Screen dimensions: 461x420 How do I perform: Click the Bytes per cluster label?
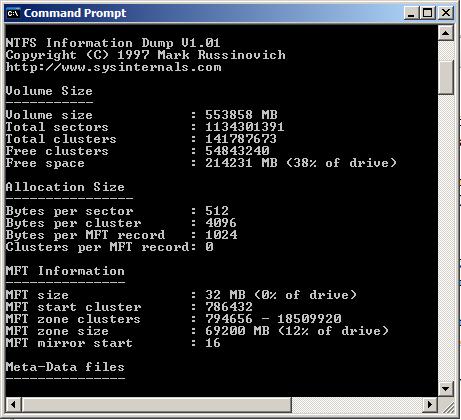[x=73, y=223]
